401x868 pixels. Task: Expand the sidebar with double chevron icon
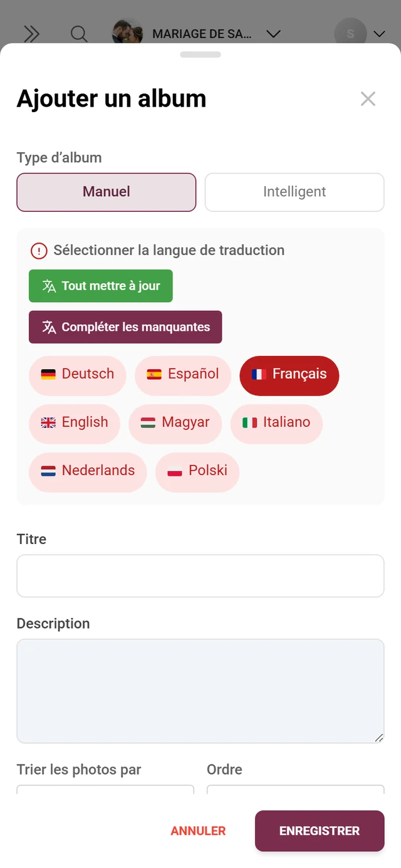[x=31, y=34]
